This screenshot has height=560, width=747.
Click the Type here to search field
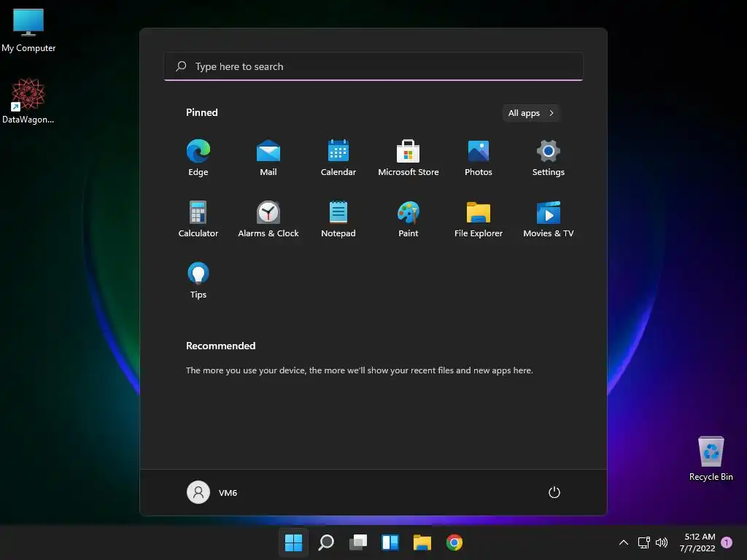coord(373,66)
